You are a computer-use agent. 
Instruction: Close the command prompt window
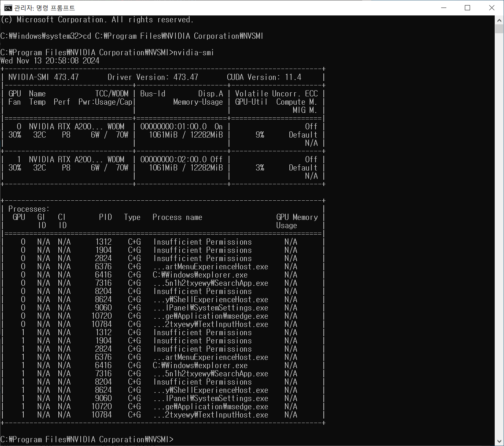click(x=492, y=8)
